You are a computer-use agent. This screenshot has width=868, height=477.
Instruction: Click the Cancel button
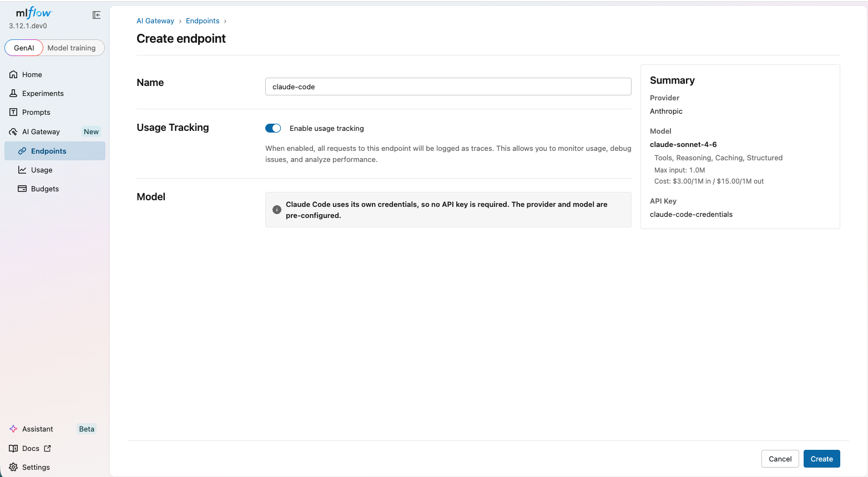(780, 459)
